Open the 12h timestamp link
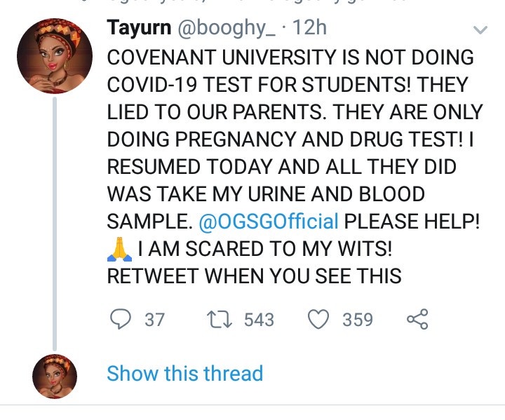This screenshot has width=505, height=420. 309,29
